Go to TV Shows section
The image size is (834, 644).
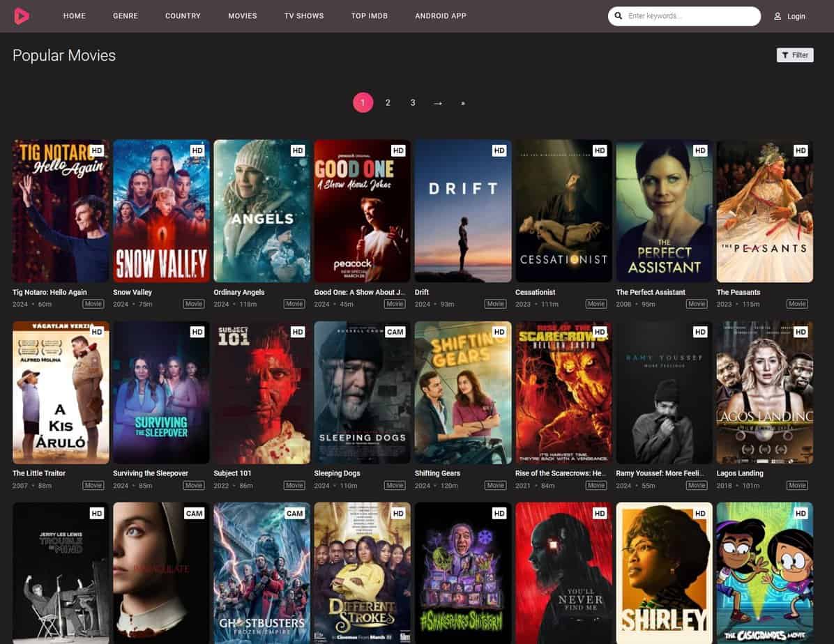tap(304, 16)
